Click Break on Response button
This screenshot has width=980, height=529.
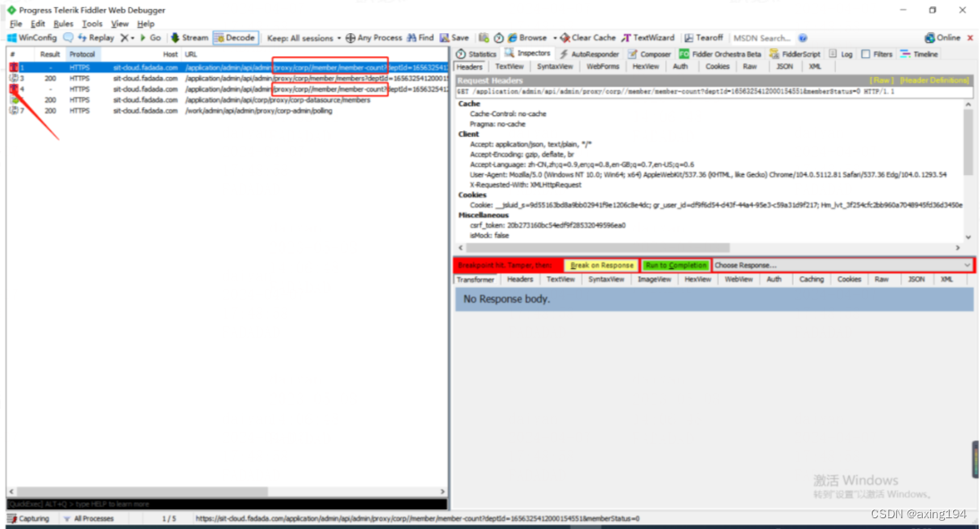pos(602,265)
